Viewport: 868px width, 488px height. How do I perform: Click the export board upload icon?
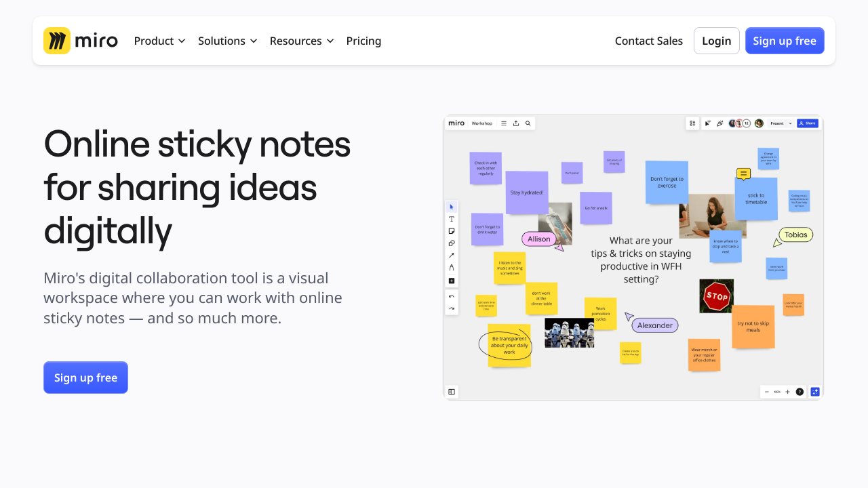[516, 123]
